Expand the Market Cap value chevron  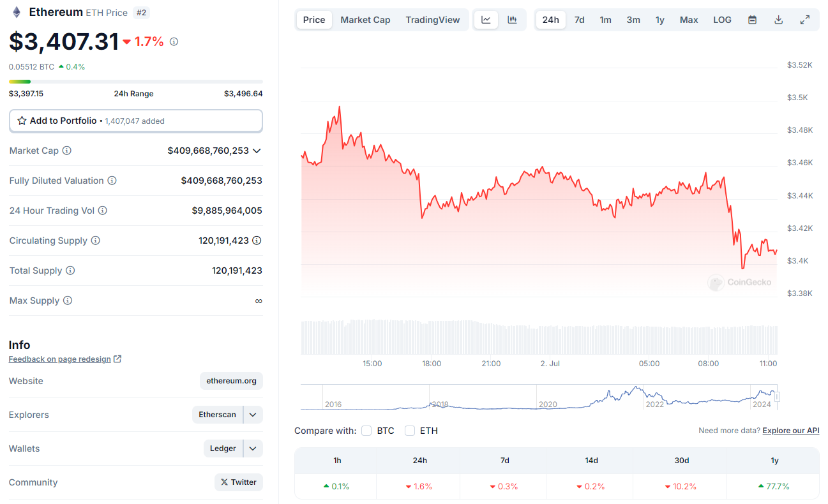point(257,151)
